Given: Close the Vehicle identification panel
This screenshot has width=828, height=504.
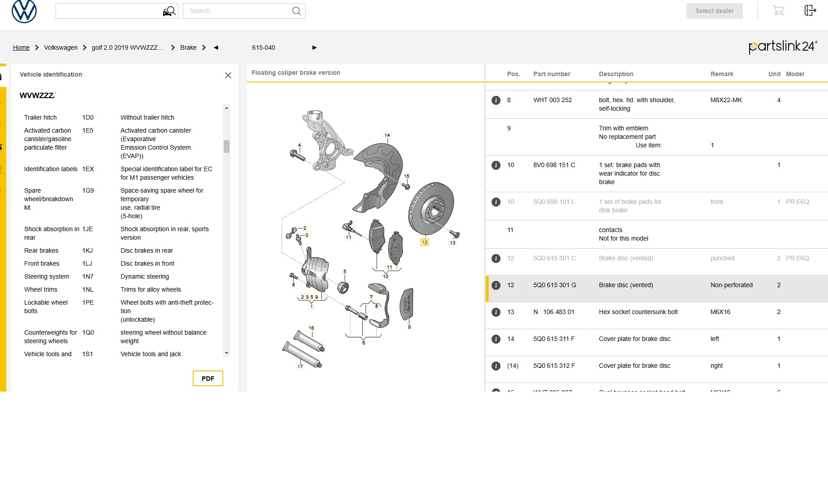Looking at the screenshot, I should tap(228, 75).
